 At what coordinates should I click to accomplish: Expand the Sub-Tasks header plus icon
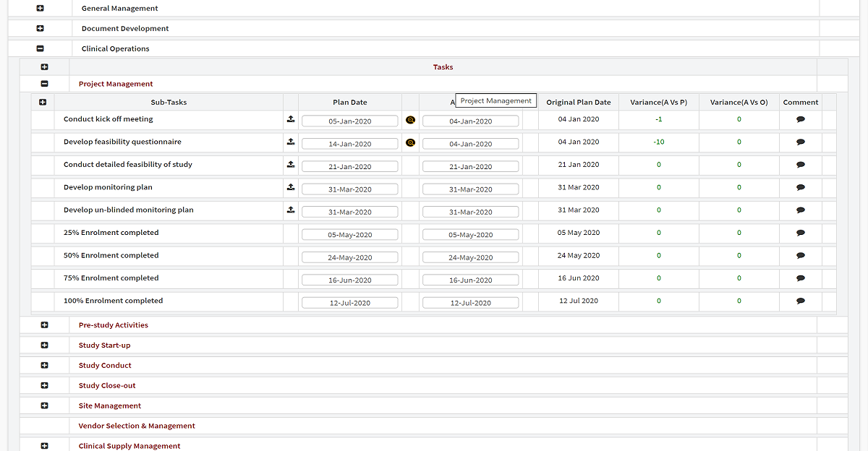pos(42,103)
